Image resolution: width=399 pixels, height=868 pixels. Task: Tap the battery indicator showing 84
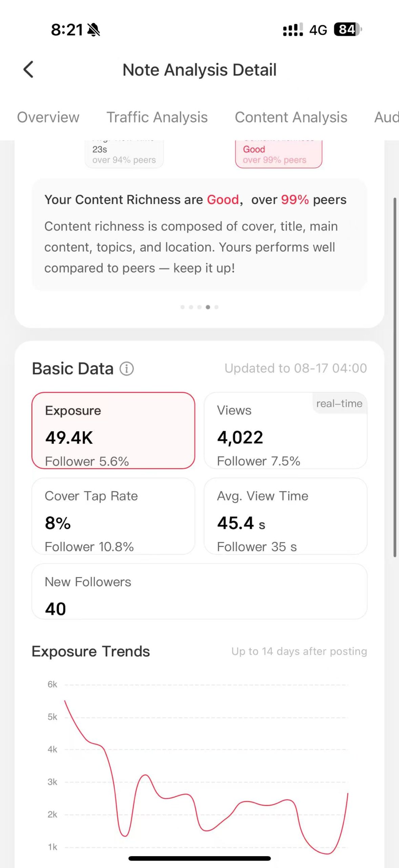pos(347,29)
